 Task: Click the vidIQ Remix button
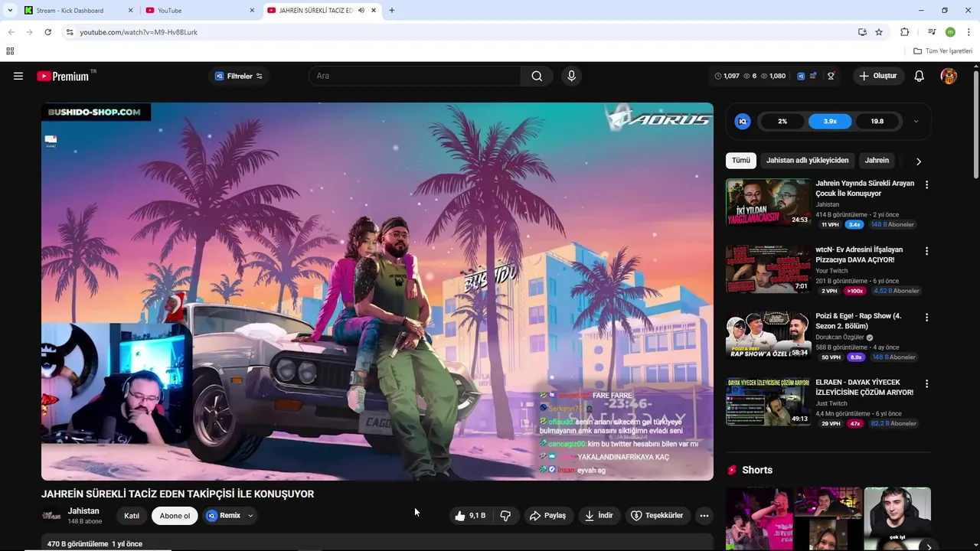pos(224,516)
